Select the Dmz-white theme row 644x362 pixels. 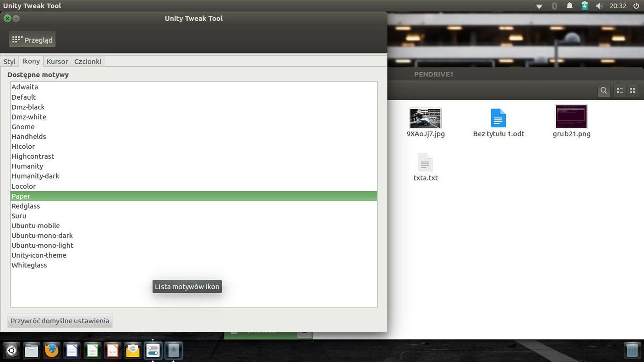[x=194, y=117]
